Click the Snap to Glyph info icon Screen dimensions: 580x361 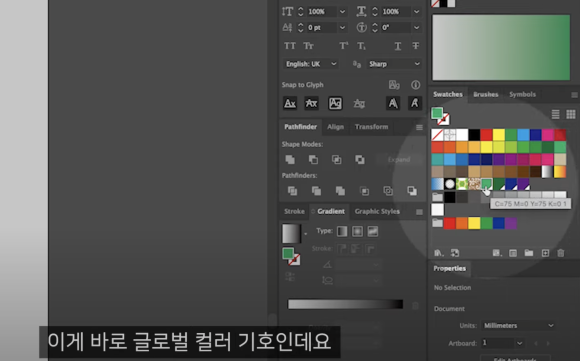click(x=415, y=85)
